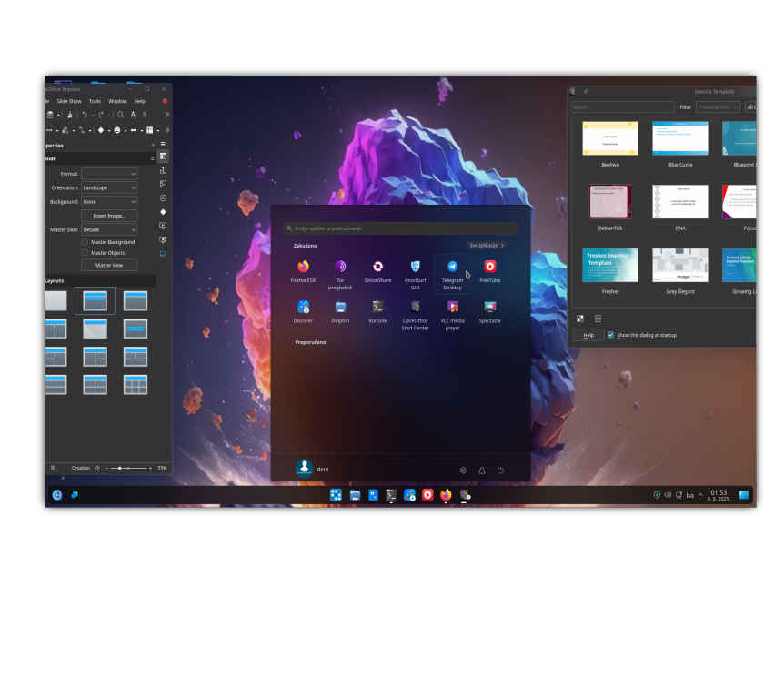Click the volume icon in system tray

[x=668, y=495]
